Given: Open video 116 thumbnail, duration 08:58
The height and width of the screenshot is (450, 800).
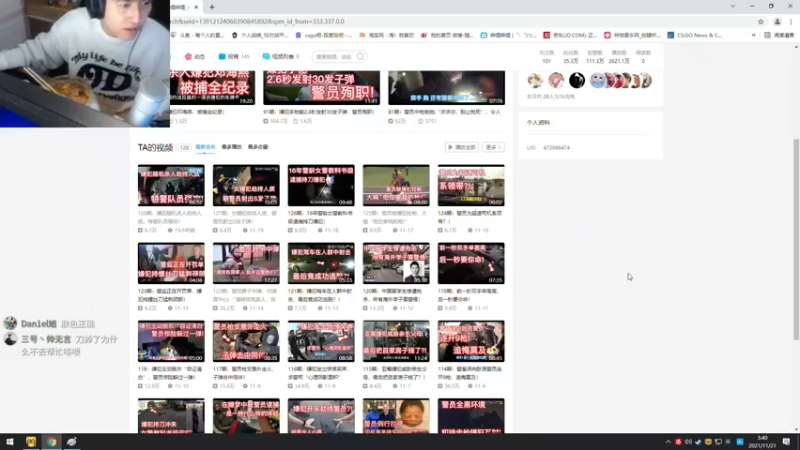Looking at the screenshot, I should [x=321, y=341].
